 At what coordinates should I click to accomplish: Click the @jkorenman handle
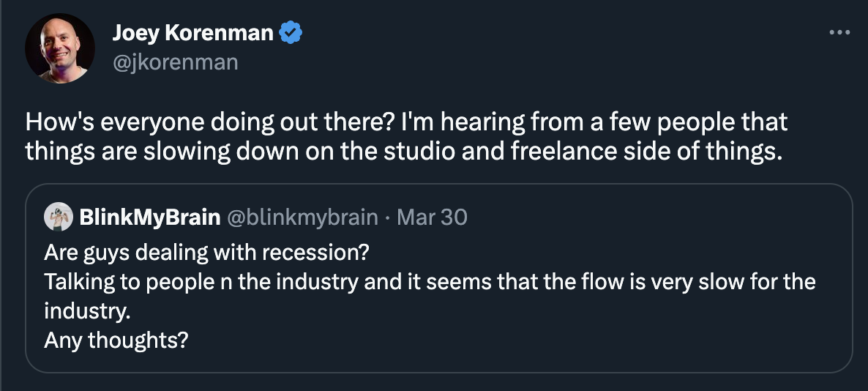tap(175, 62)
